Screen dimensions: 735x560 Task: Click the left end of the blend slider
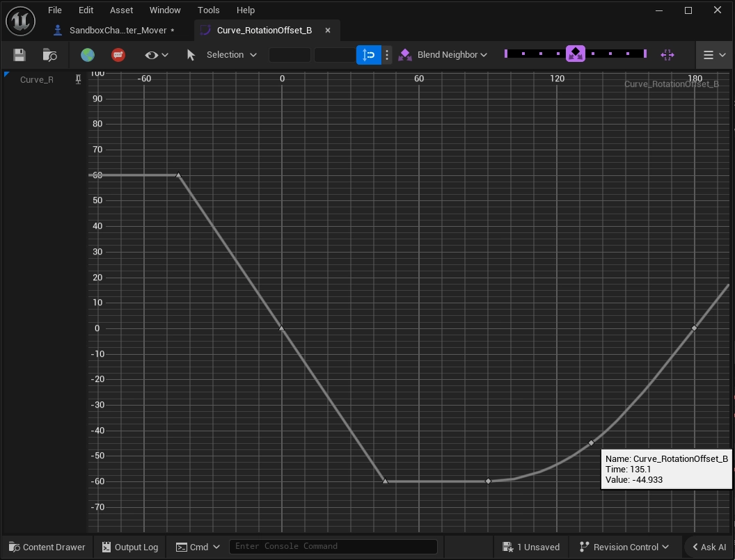pyautogui.click(x=506, y=54)
